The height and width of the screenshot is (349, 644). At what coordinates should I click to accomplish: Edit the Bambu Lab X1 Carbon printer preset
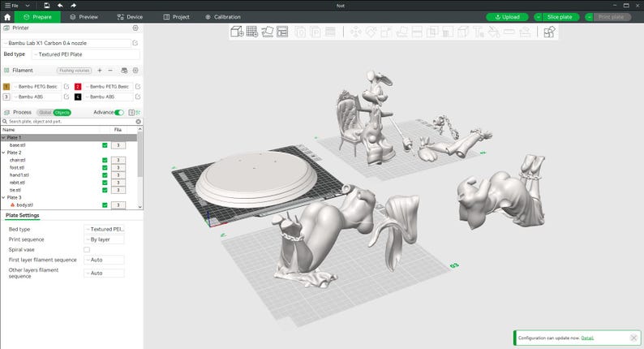point(135,43)
